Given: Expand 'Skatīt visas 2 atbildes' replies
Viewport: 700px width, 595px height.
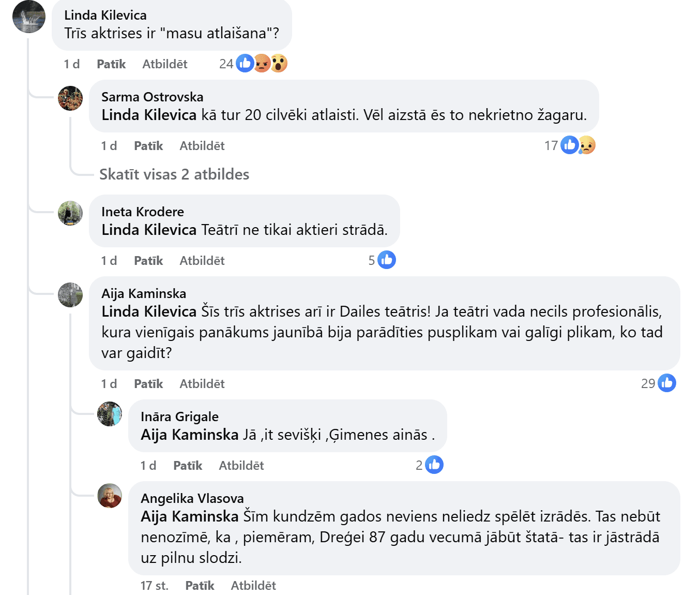Looking at the screenshot, I should coord(174,174).
